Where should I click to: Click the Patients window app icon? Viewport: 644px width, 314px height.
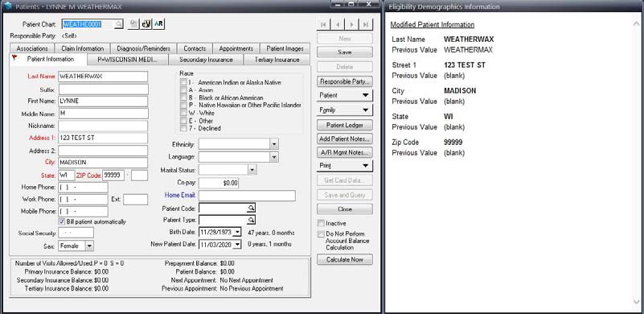[7, 6]
